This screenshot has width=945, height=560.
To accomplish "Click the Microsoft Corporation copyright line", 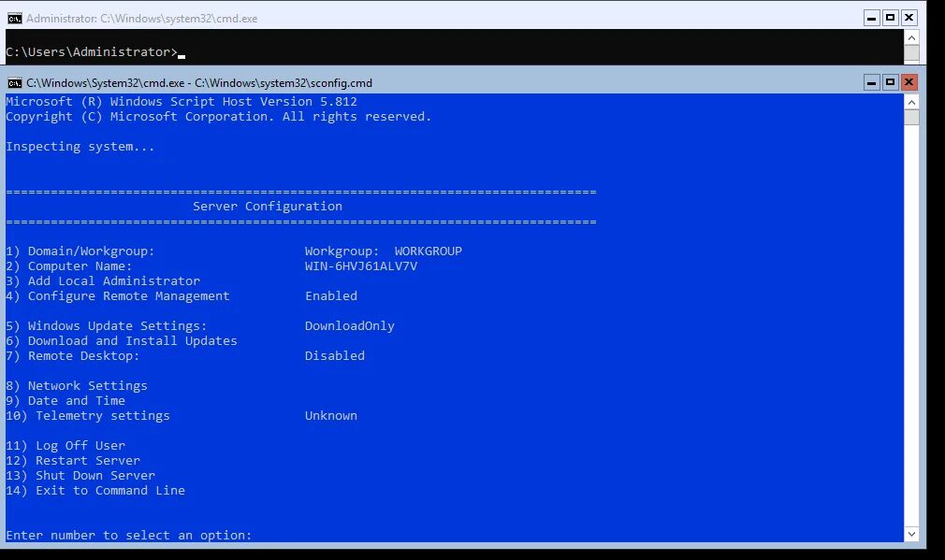I will [219, 117].
